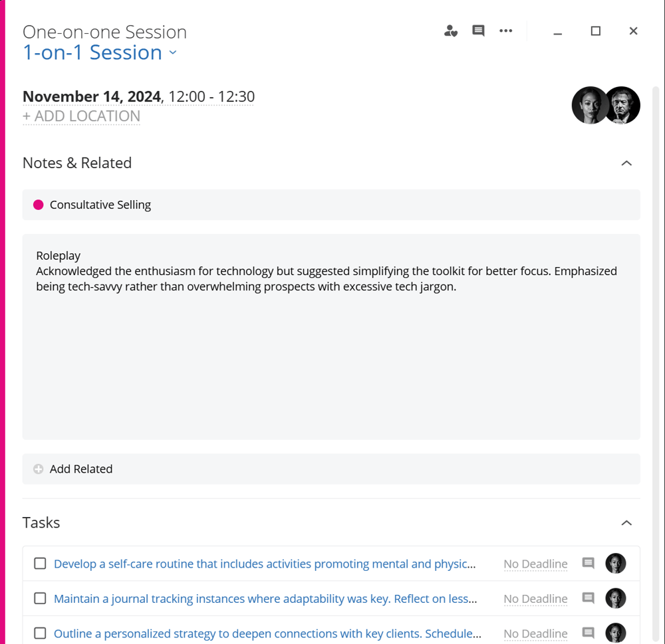
Task: Open the session comments icon in header
Action: (x=478, y=31)
